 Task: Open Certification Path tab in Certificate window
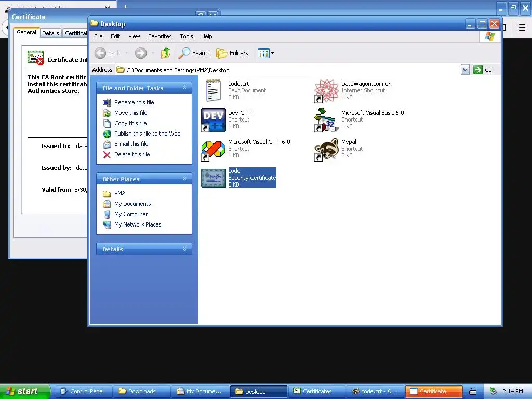(75, 33)
